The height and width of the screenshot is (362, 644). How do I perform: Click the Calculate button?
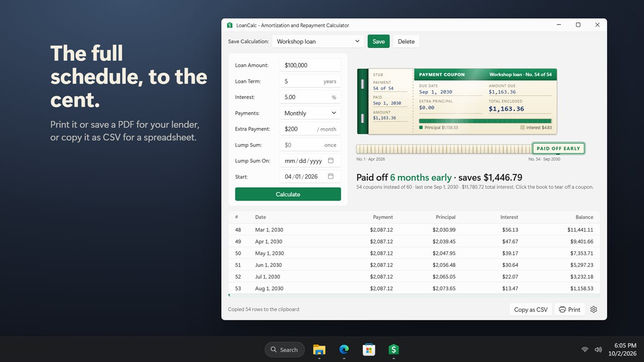click(288, 194)
